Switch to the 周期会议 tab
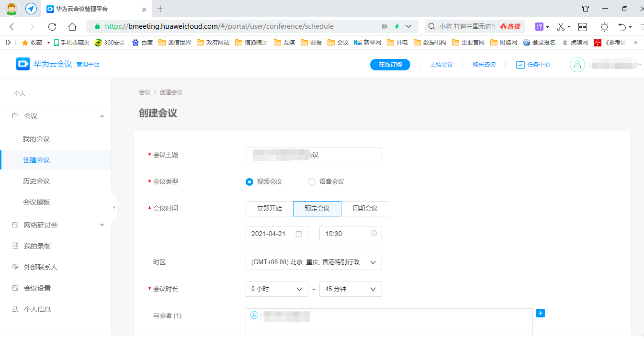644x338 pixels. [365, 209]
